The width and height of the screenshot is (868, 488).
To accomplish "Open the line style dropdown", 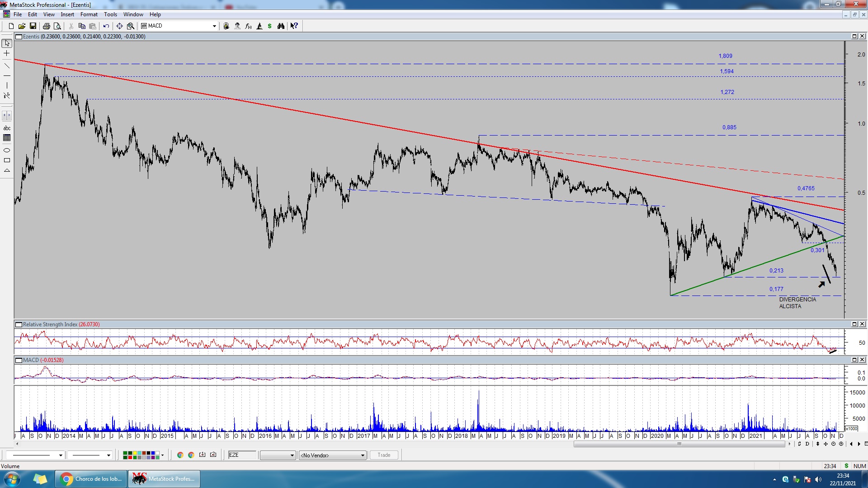I will point(61,455).
